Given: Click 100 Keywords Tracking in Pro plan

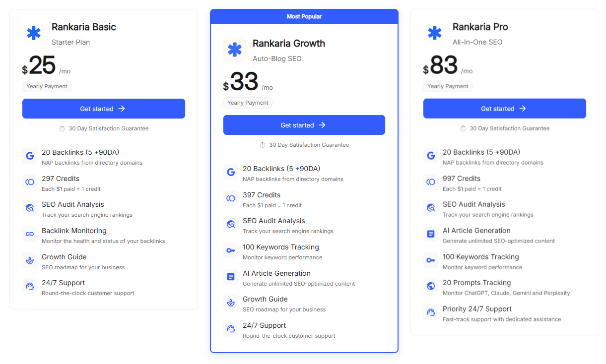Looking at the screenshot, I should tap(481, 257).
